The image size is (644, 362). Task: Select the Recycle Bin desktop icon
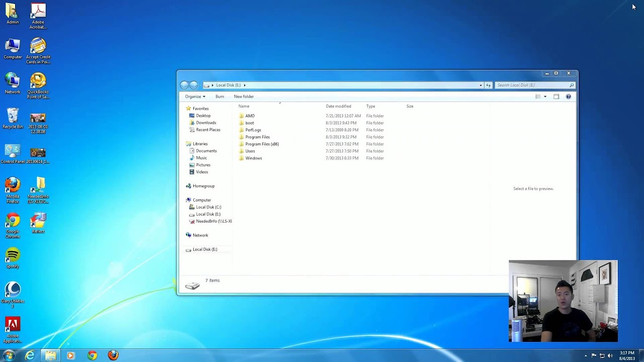point(13,119)
